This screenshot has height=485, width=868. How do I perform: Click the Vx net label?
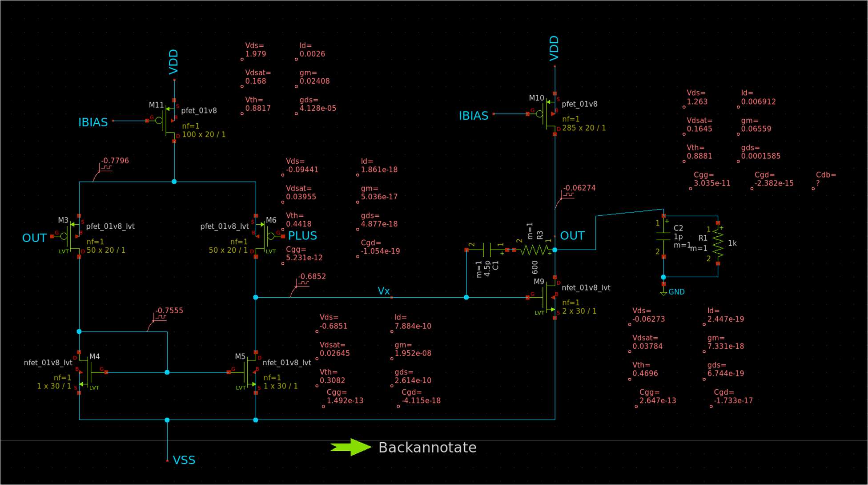384,291
